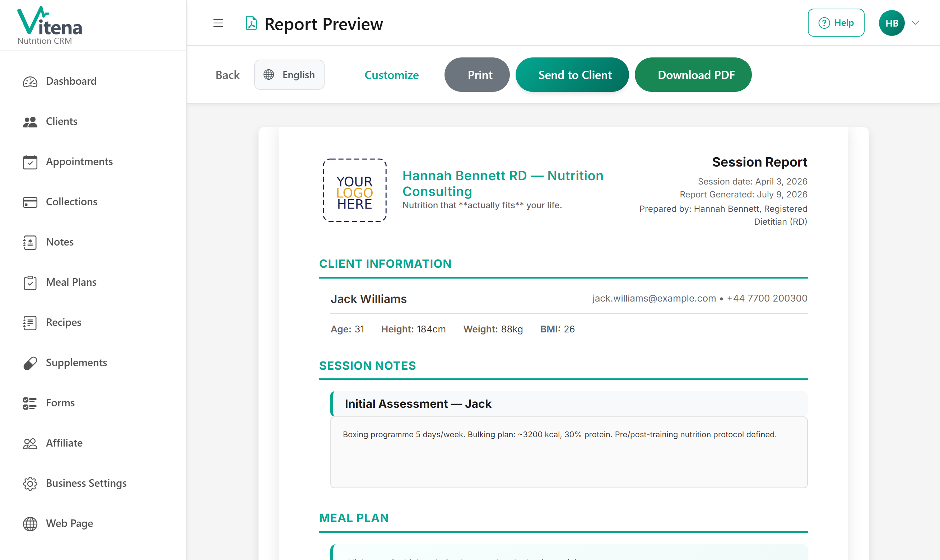This screenshot has width=940, height=560.
Task: Click the 'Age: 31' value
Action: tap(347, 329)
